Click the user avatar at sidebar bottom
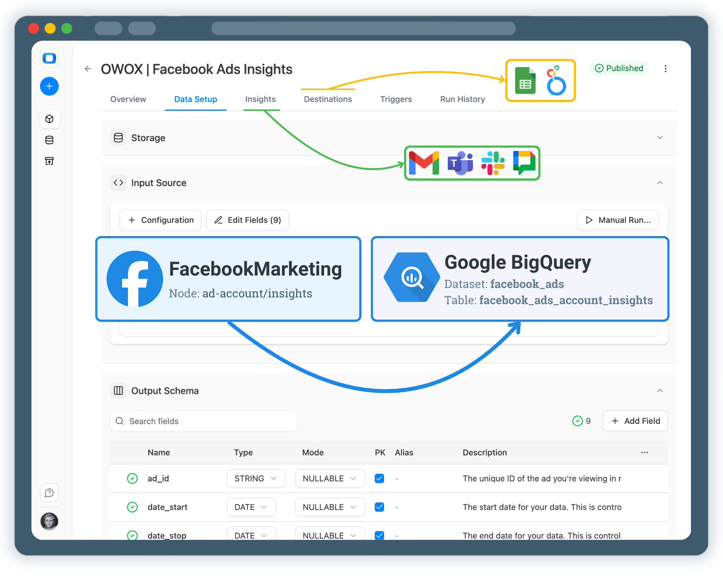 coord(49,521)
